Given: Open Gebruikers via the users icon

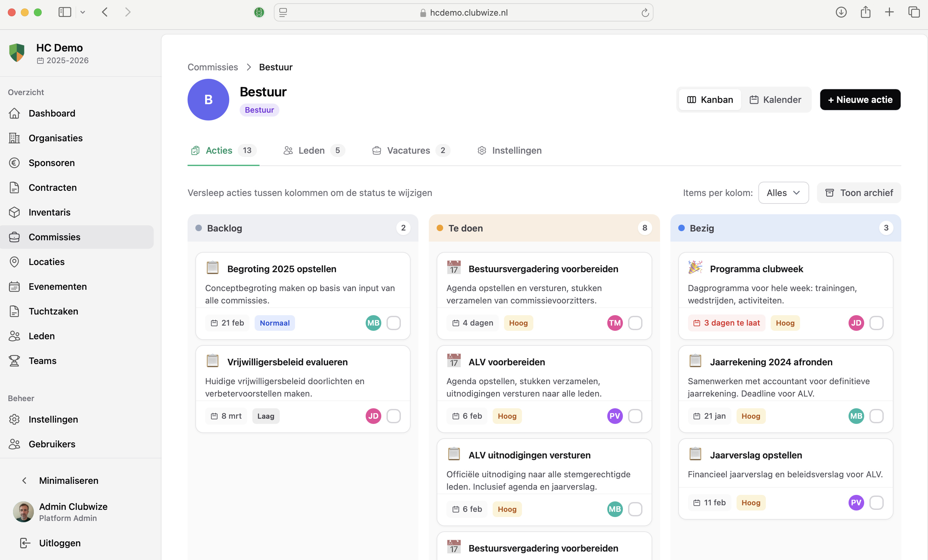Looking at the screenshot, I should [15, 444].
